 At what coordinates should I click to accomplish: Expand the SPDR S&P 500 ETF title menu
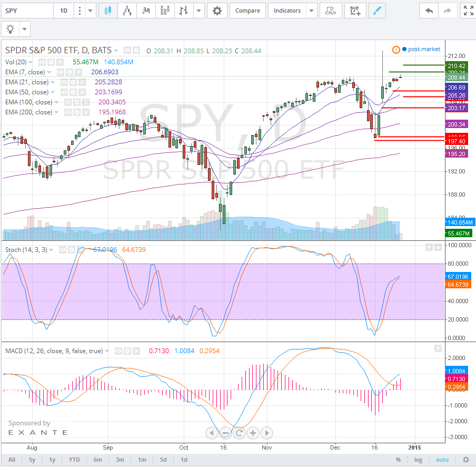pos(116,51)
